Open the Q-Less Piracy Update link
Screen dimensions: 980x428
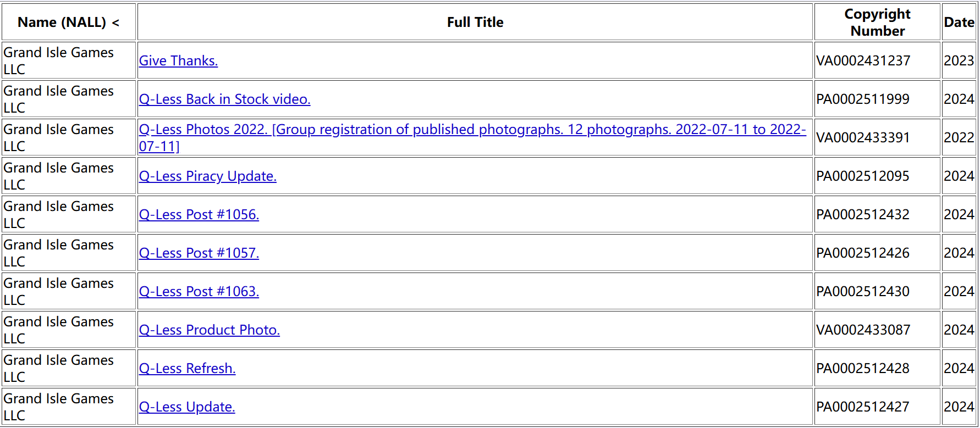[x=207, y=176]
